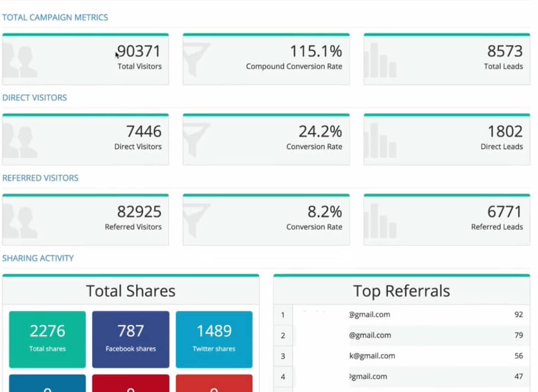The width and height of the screenshot is (538, 392).
Task: Click the 90371 total visitors value
Action: [139, 52]
